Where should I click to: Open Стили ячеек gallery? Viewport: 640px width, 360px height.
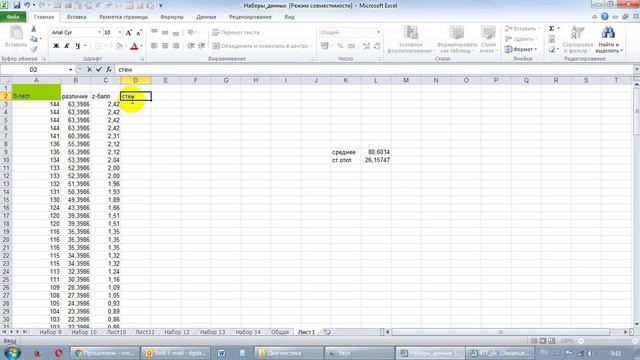(488, 39)
